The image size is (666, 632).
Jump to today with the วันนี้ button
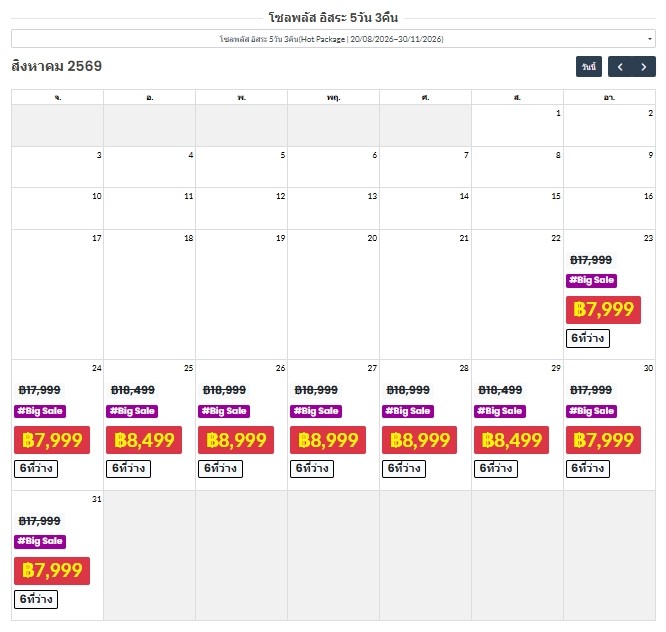pyautogui.click(x=589, y=67)
